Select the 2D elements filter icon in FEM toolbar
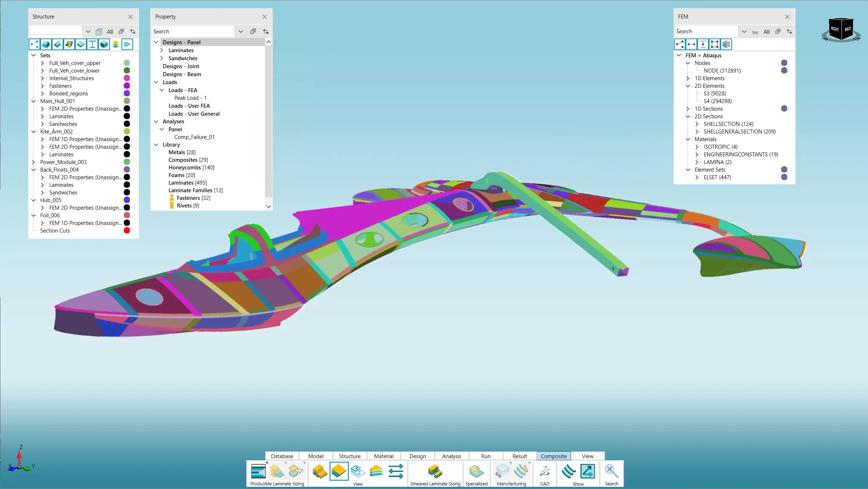 pos(714,44)
